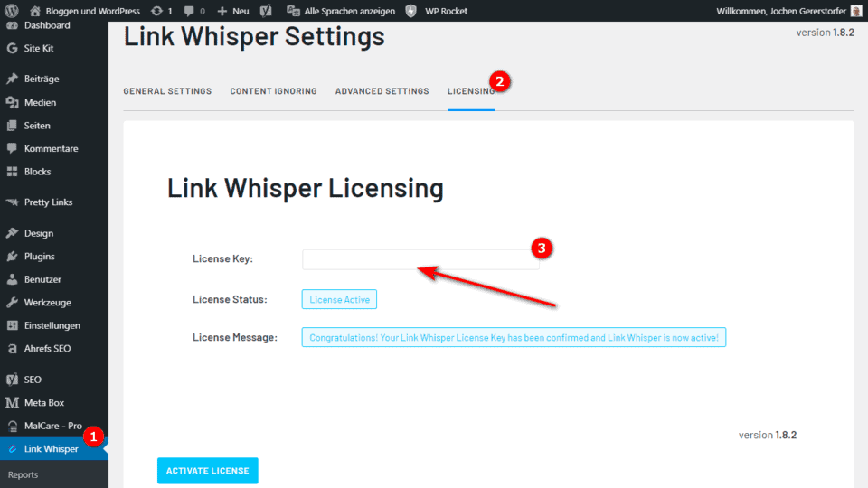Open the WP Rocket admin bar menu
This screenshot has height=488, width=868.
(x=437, y=11)
